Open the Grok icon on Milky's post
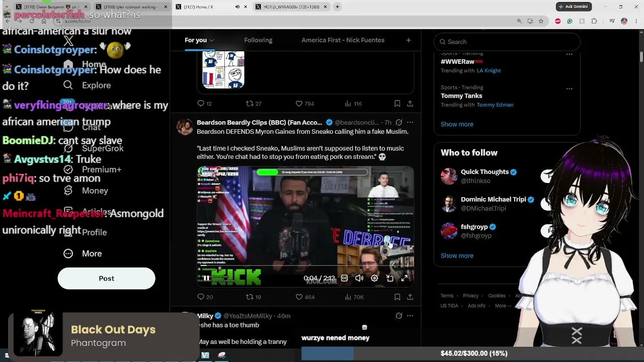The width and height of the screenshot is (644, 362). 399,316
